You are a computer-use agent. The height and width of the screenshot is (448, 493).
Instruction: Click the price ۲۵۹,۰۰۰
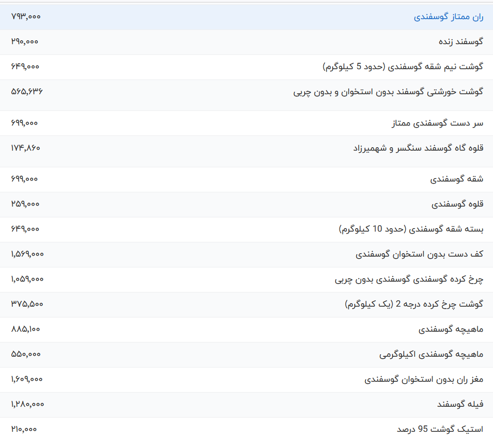click(25, 204)
